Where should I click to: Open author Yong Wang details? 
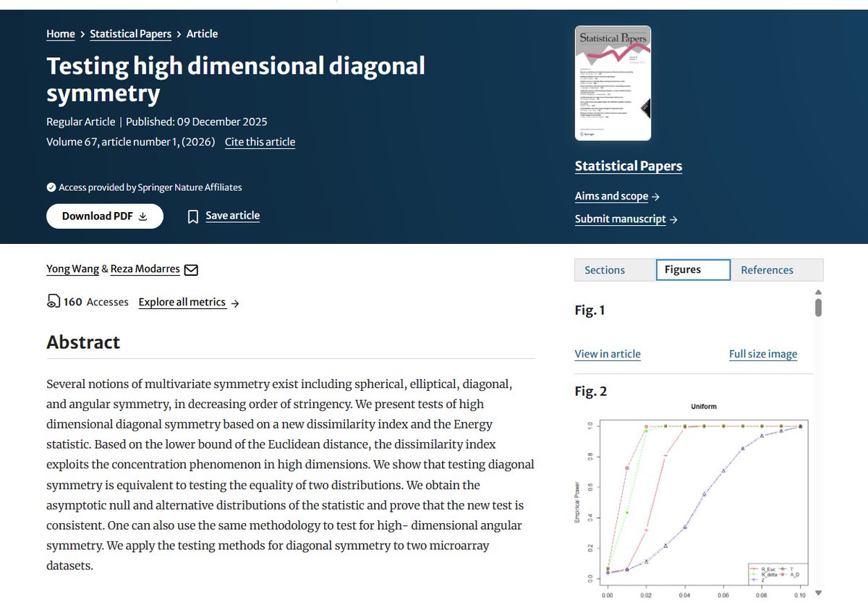tap(72, 269)
